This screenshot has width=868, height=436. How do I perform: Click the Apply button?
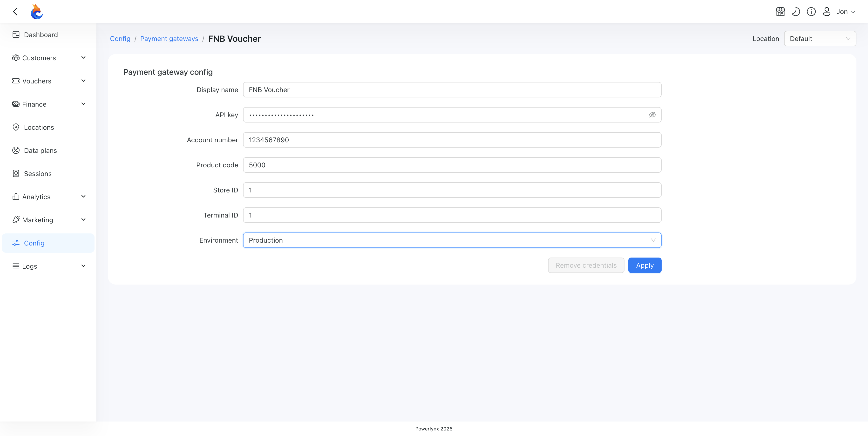[x=644, y=266]
